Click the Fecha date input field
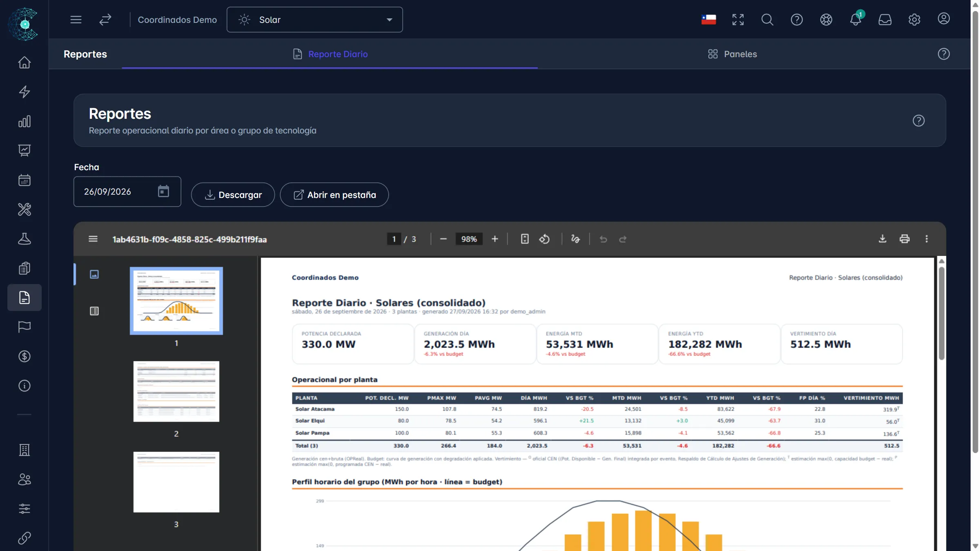 (x=127, y=191)
